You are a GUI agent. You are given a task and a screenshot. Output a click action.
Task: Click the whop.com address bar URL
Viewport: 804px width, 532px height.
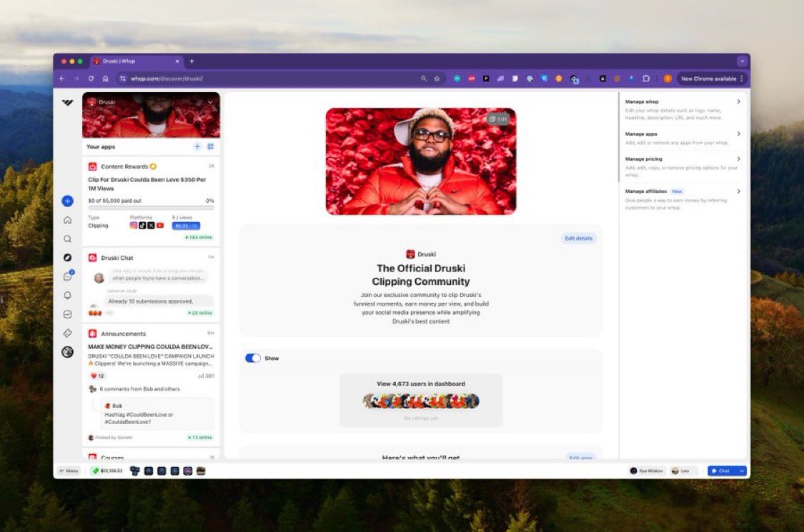click(x=167, y=79)
